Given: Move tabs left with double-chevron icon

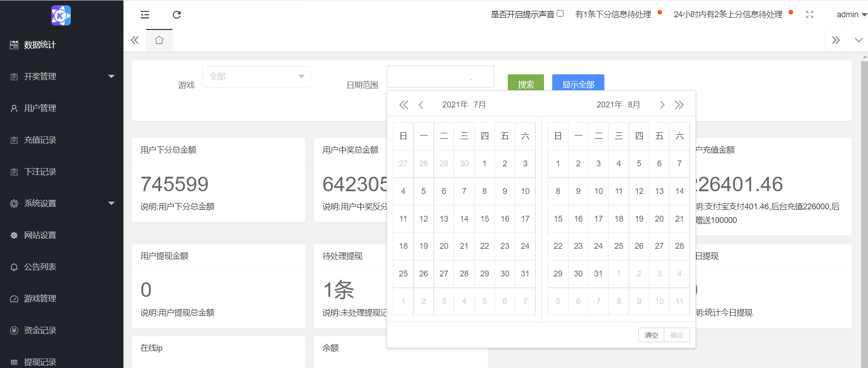Looking at the screenshot, I should click(x=135, y=40).
